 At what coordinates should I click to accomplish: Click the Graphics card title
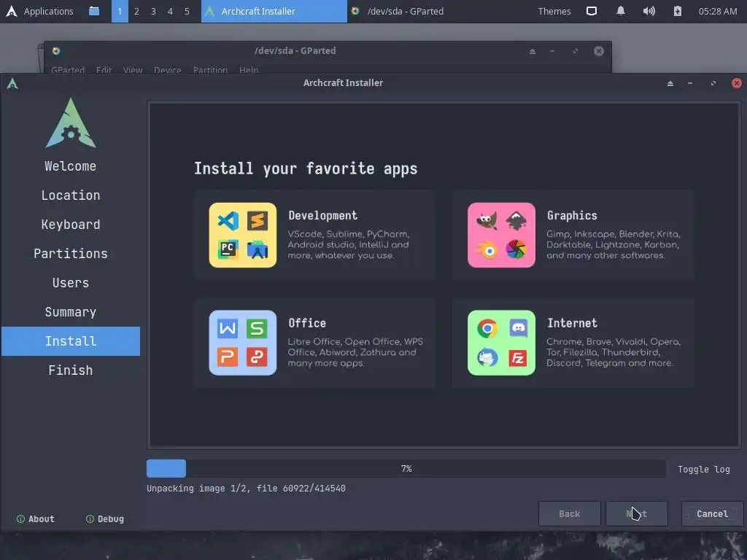point(572,216)
